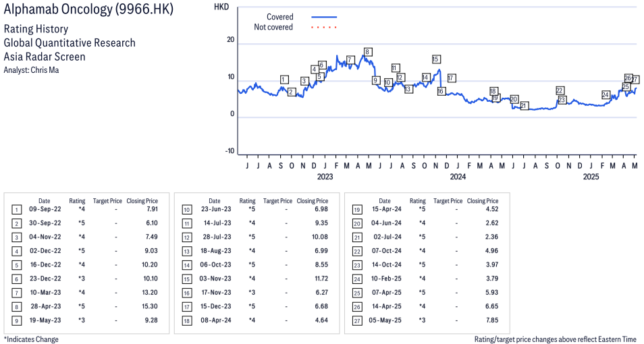Click the boxed number 9 in table
The image size is (644, 344).
16,321
